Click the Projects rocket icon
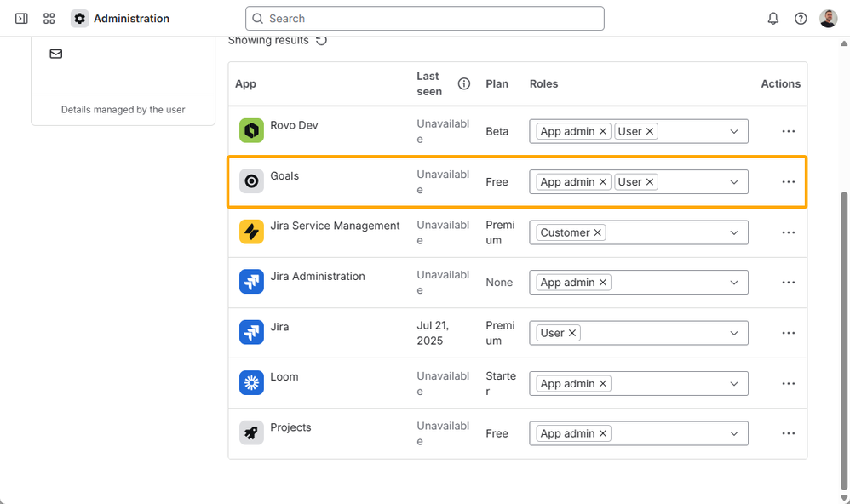 pos(251,433)
